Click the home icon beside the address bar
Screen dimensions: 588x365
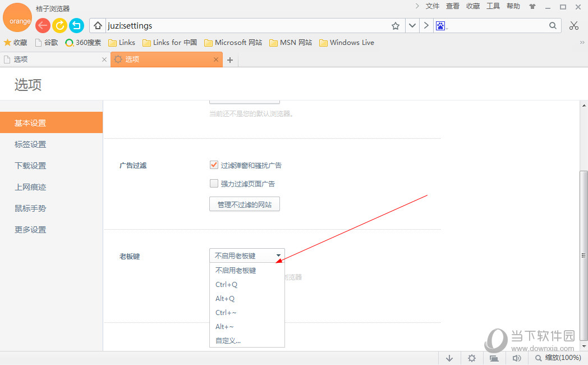[x=98, y=25]
